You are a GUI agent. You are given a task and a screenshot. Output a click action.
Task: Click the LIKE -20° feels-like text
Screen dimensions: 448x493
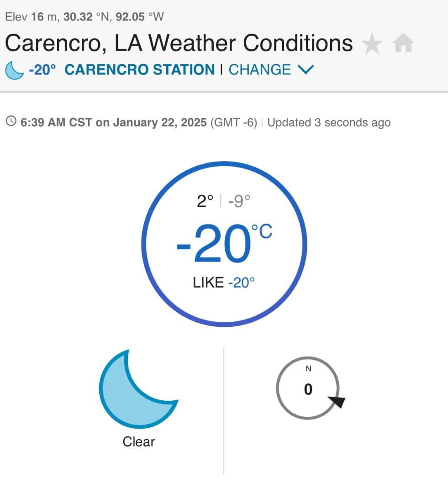click(224, 283)
